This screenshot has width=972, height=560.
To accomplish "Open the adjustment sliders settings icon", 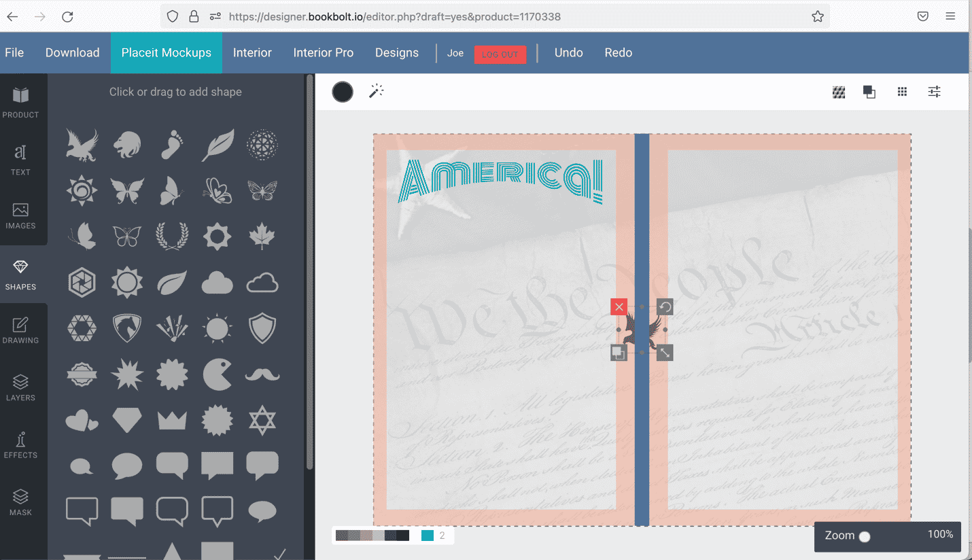I will point(935,92).
